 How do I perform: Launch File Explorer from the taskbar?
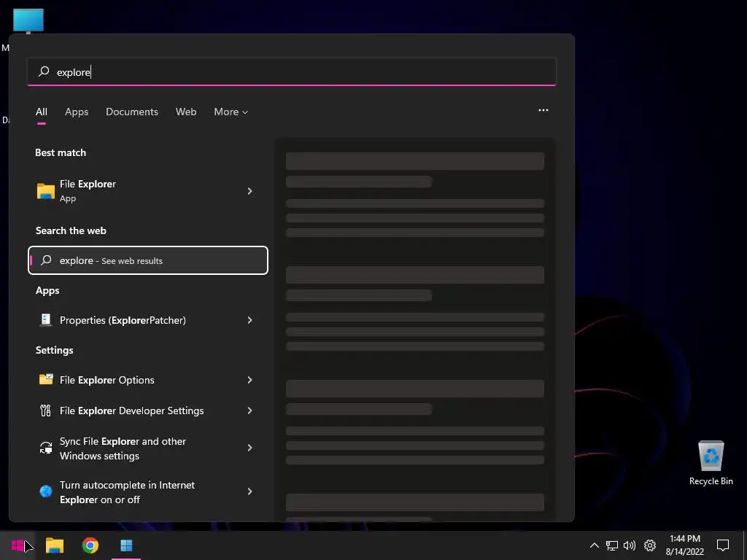(x=54, y=545)
